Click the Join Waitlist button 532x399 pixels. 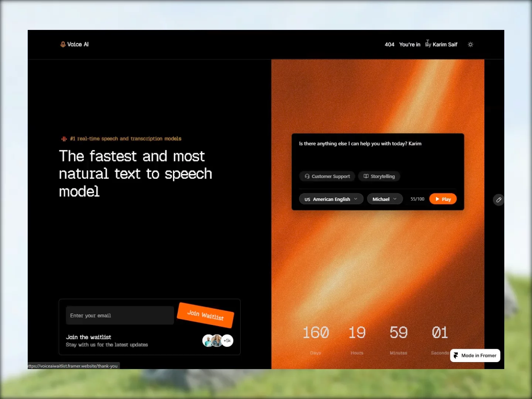[x=205, y=315]
